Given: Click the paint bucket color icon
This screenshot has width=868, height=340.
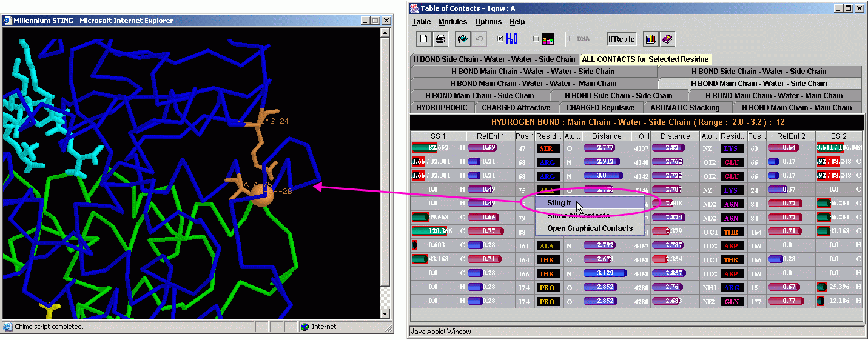Looking at the screenshot, I should point(463,39).
